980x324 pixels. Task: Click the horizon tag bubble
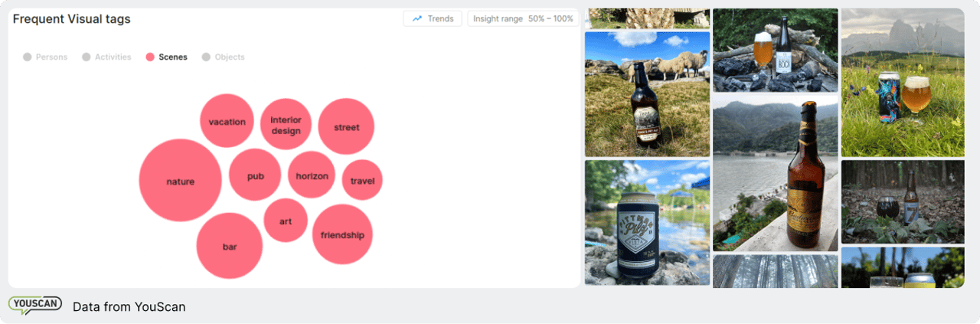312,176
